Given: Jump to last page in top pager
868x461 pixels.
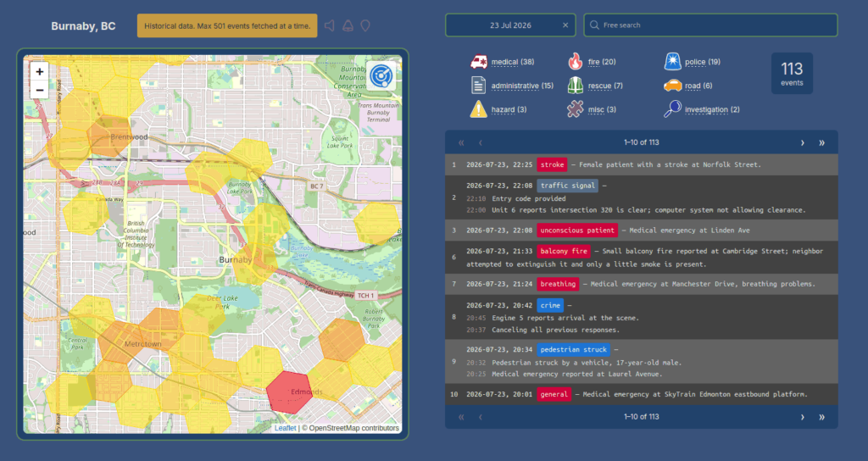Looking at the screenshot, I should point(821,142).
